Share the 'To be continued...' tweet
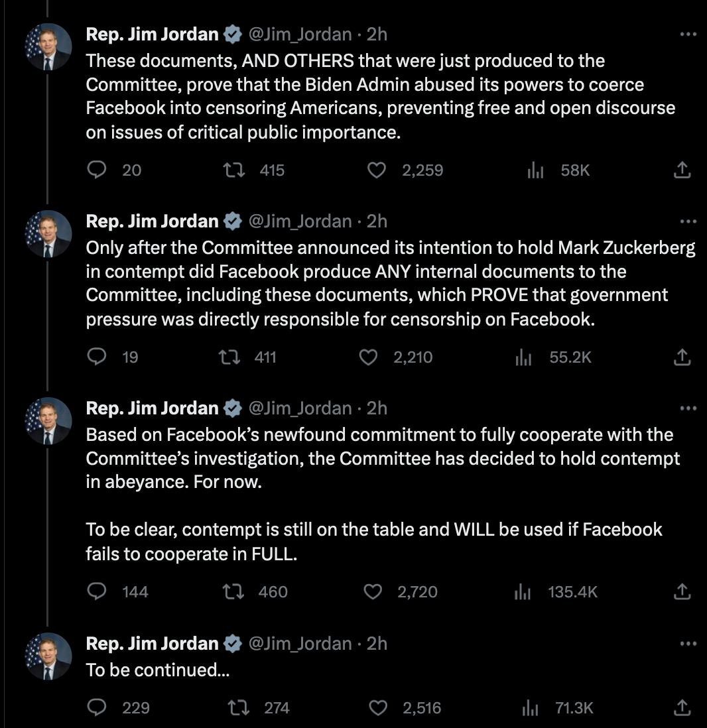 pyautogui.click(x=682, y=707)
